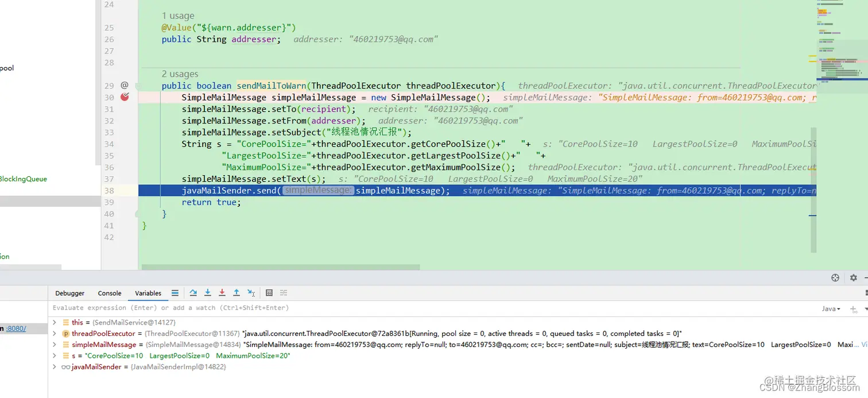The image size is (868, 398).
Task: Click the fold end marker on line 40
Action: pyautogui.click(x=138, y=214)
